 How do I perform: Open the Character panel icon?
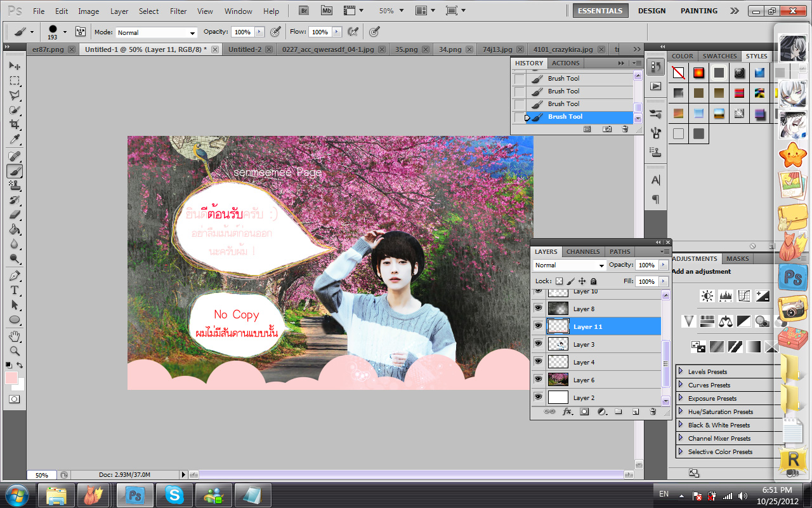point(656,180)
